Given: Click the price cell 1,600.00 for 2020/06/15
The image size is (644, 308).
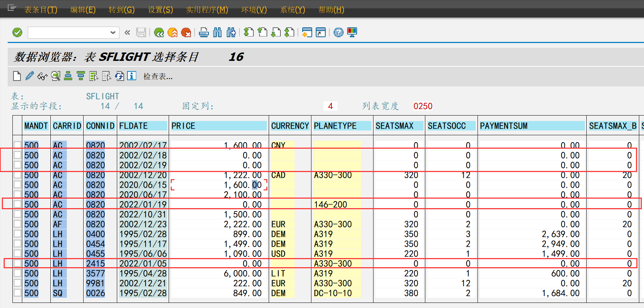Looking at the screenshot, I should pyautogui.click(x=219, y=185).
